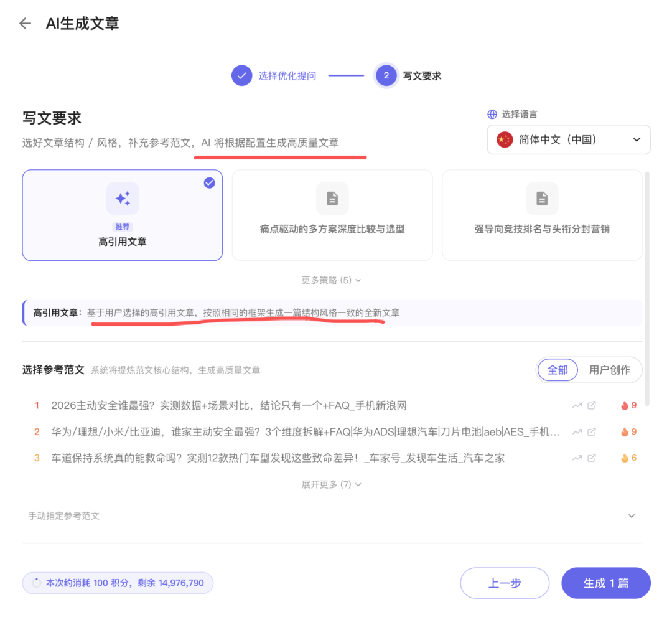672x625 pixels.
Task: Click the sparkle icon on 高引用文章 card
Action: click(123, 199)
